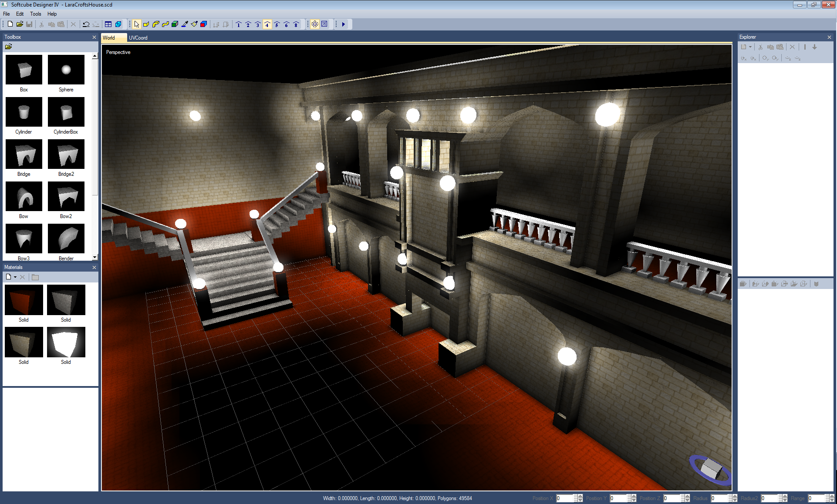Toggle grid level 4 button
Screen dimensions: 837x504
[x=267, y=24]
